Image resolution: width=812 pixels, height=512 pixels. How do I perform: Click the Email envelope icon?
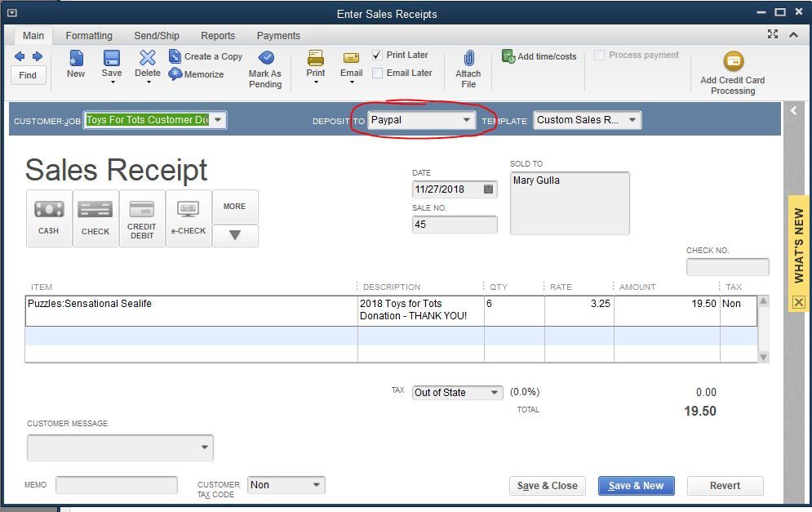tap(351, 58)
